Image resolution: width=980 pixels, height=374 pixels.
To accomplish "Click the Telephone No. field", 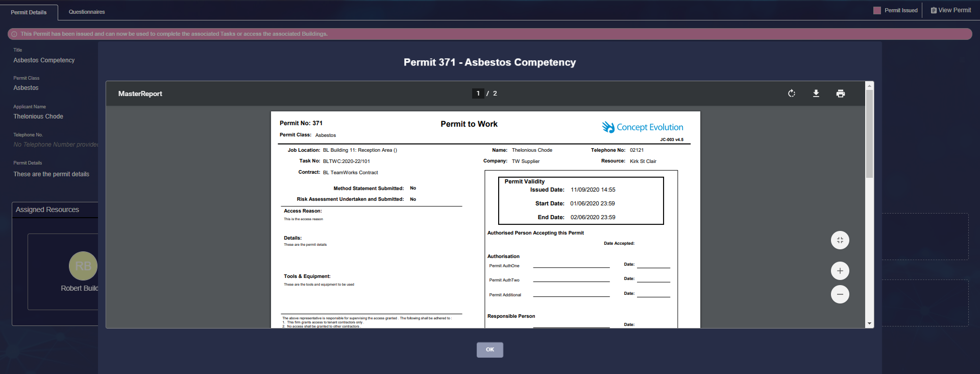I will pyautogui.click(x=55, y=145).
